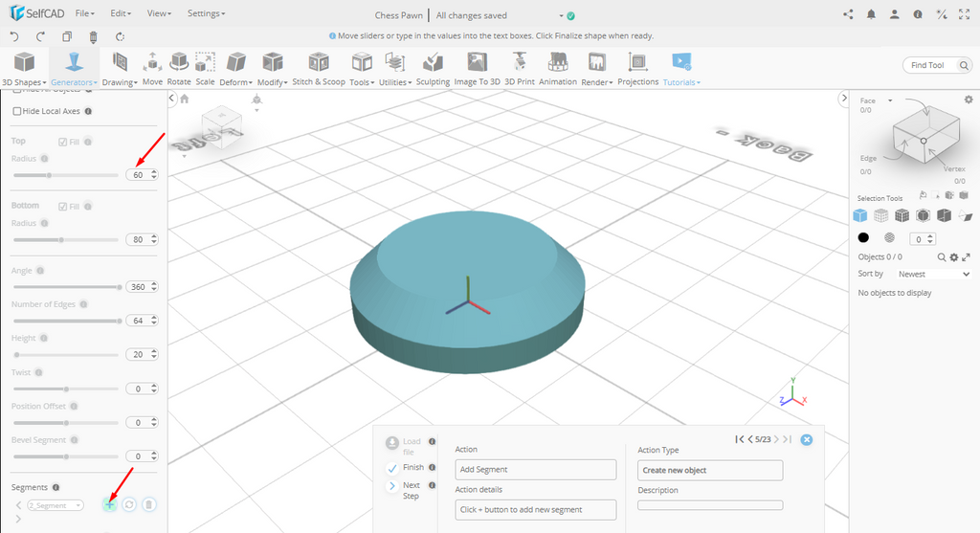The height and width of the screenshot is (533, 980).
Task: Toggle the Bottom Fill checkbox
Action: click(x=63, y=206)
